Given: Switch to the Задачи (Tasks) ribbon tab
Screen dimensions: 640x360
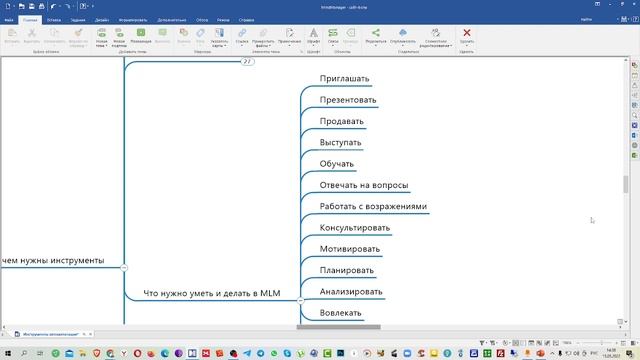Looking at the screenshot, I should [x=78, y=20].
